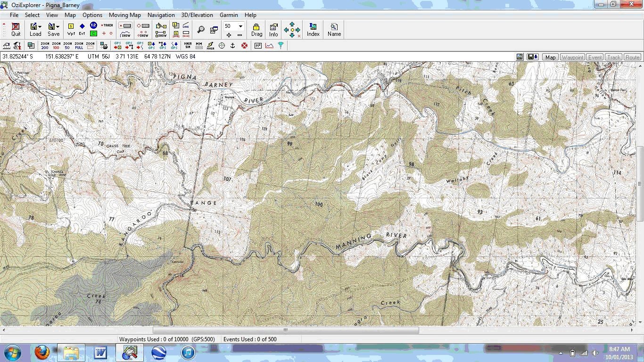Click the get track from GPS icon
The height and width of the screenshot is (362, 644).
point(174,46)
